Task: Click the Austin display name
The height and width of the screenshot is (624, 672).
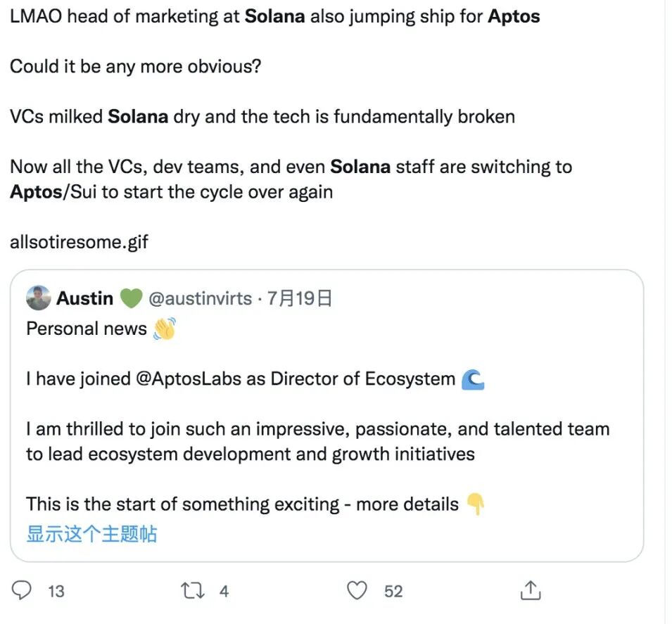Action: (84, 299)
